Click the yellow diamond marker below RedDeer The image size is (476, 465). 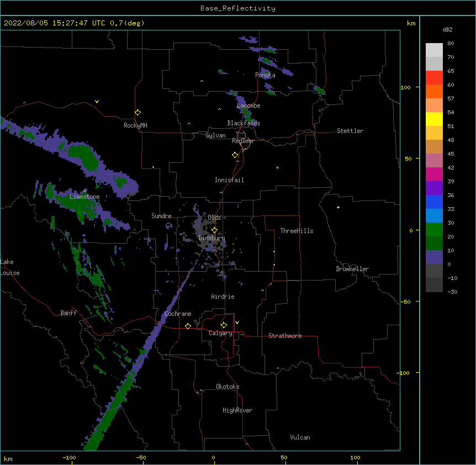click(x=235, y=155)
